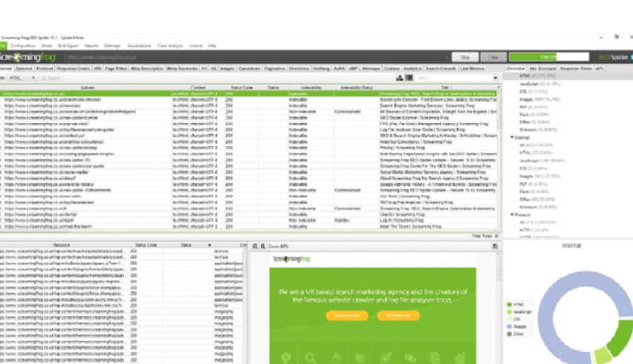The width and height of the screenshot is (633, 364).
Task: Click the Address column header
Action: click(x=88, y=88)
